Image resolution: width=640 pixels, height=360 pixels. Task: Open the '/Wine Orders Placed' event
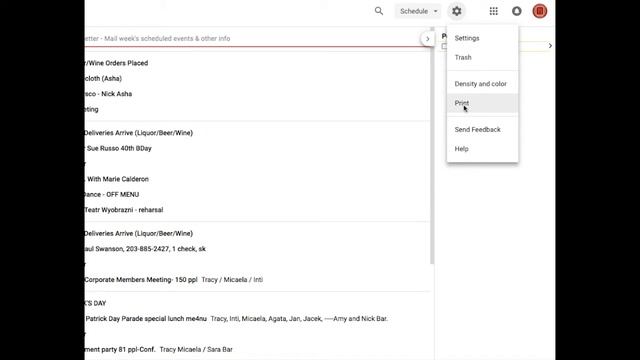(x=116, y=63)
